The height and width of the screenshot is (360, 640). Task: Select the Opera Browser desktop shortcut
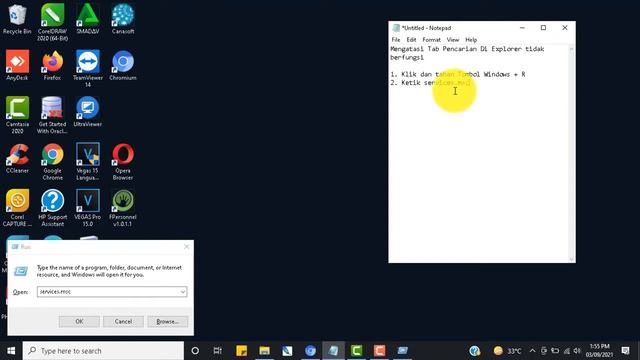pyautogui.click(x=123, y=162)
